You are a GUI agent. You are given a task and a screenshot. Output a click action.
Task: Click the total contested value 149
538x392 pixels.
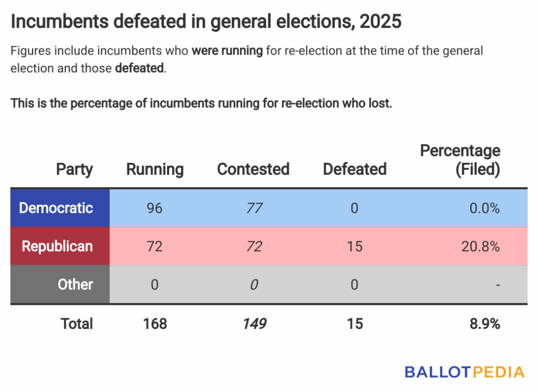pos(254,324)
